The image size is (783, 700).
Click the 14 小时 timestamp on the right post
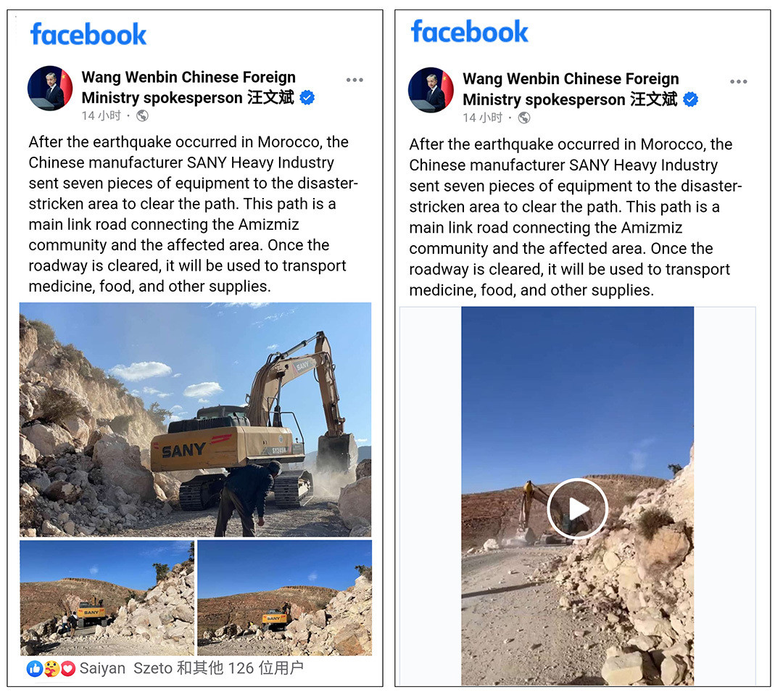click(482, 118)
